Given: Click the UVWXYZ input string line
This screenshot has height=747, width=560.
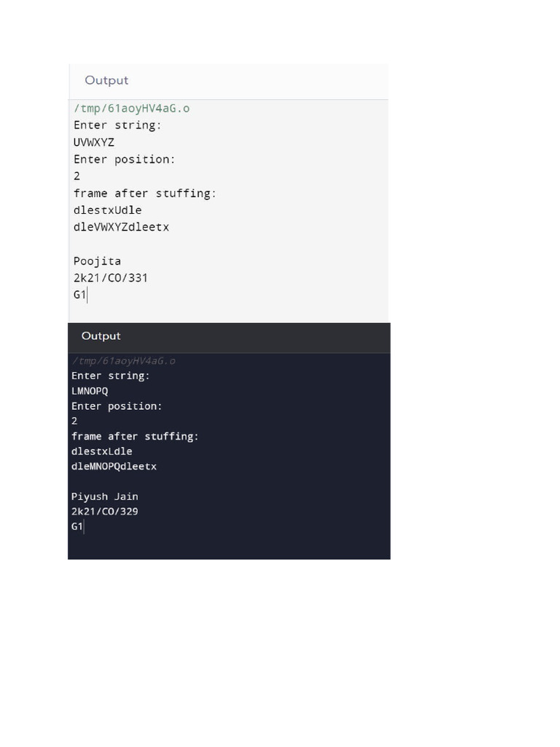Looking at the screenshot, I should coord(94,142).
